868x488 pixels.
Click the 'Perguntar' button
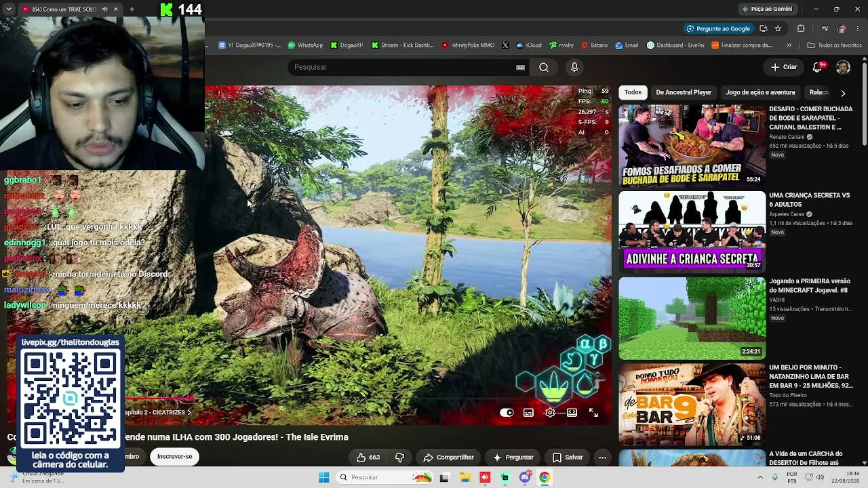click(513, 457)
